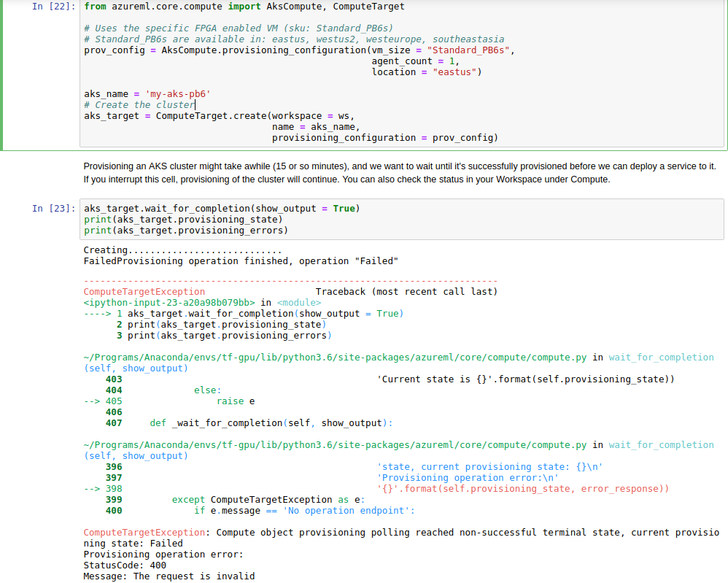
Task: Click the print(aks_target.provisioning_errors) line in cell 23
Action: coord(186,231)
